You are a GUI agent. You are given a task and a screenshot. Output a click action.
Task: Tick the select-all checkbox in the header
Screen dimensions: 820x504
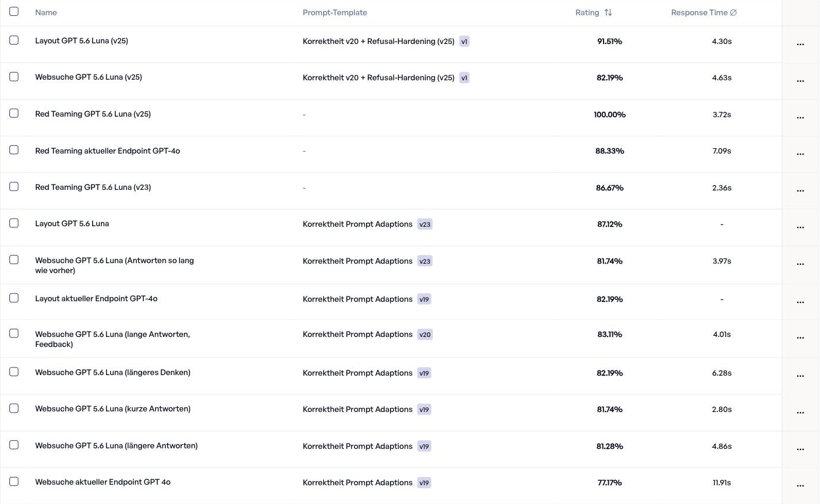[x=14, y=11]
